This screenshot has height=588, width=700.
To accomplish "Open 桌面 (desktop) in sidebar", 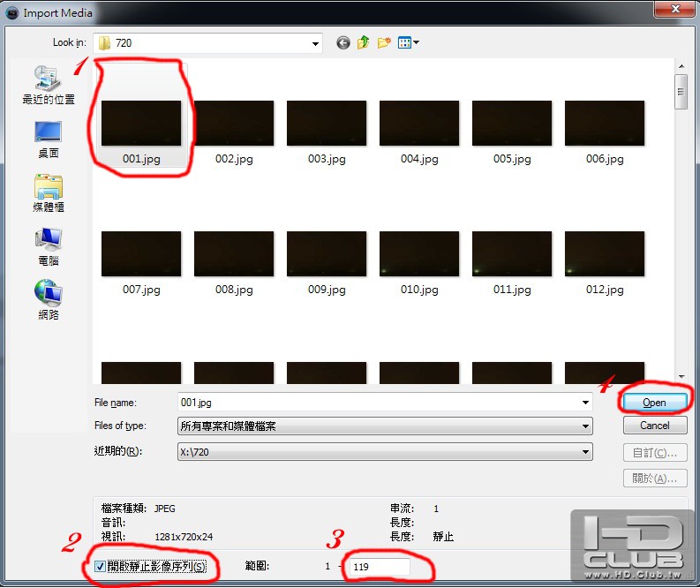I will [49, 139].
